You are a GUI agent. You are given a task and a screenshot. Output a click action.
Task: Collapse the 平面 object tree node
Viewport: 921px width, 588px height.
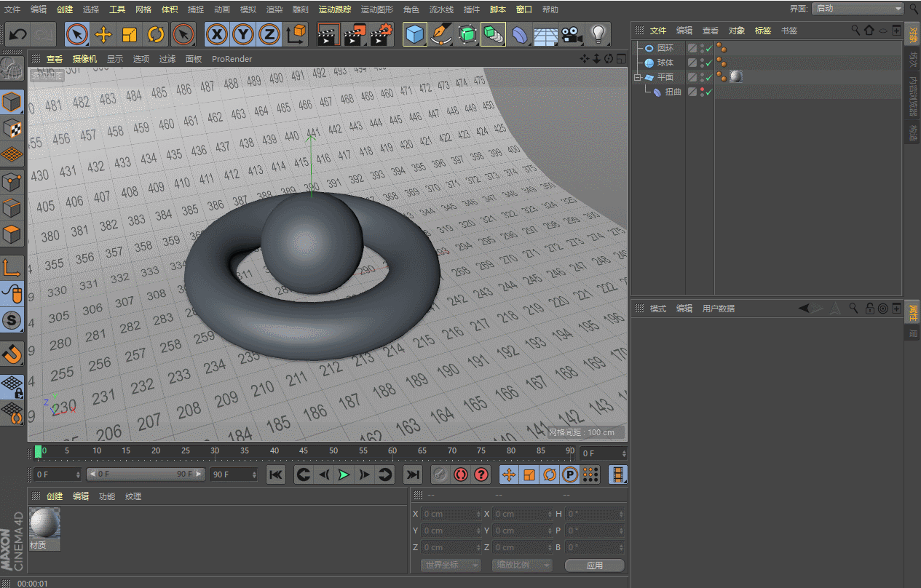point(637,77)
